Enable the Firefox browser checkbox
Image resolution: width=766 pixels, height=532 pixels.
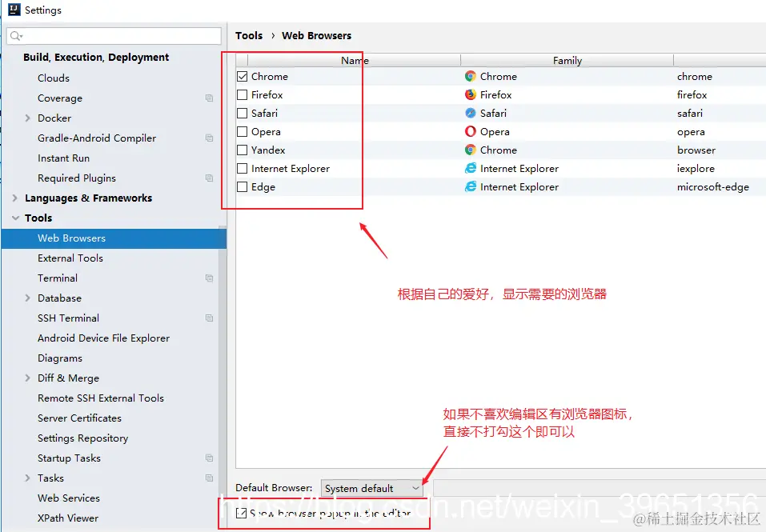coord(242,94)
